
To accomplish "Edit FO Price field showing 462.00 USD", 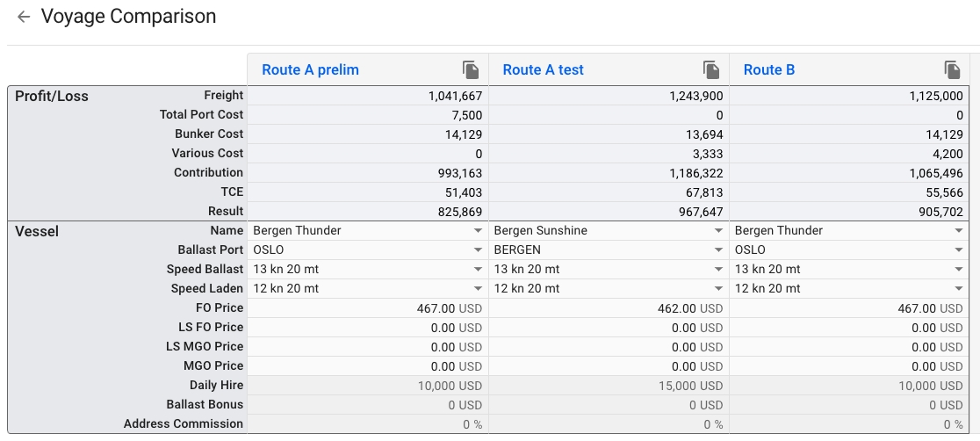I will tap(608, 308).
